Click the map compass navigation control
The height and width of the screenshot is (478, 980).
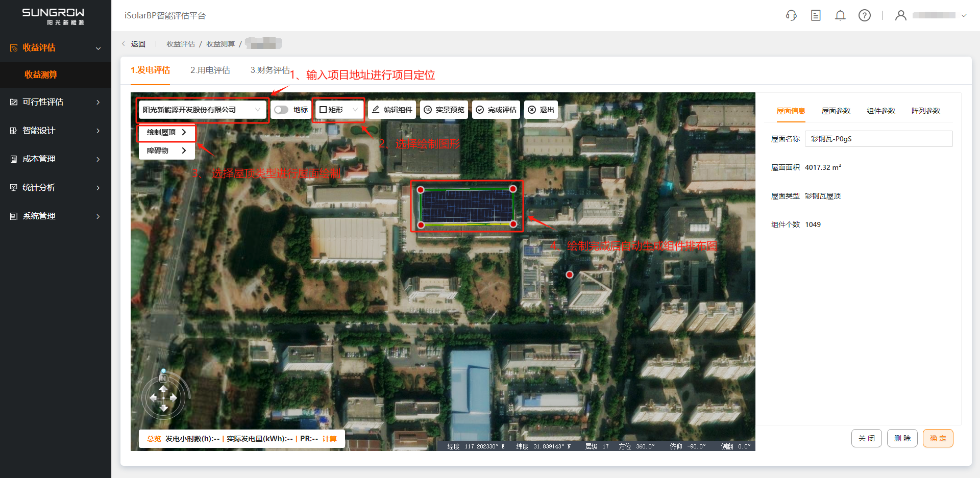coord(163,398)
